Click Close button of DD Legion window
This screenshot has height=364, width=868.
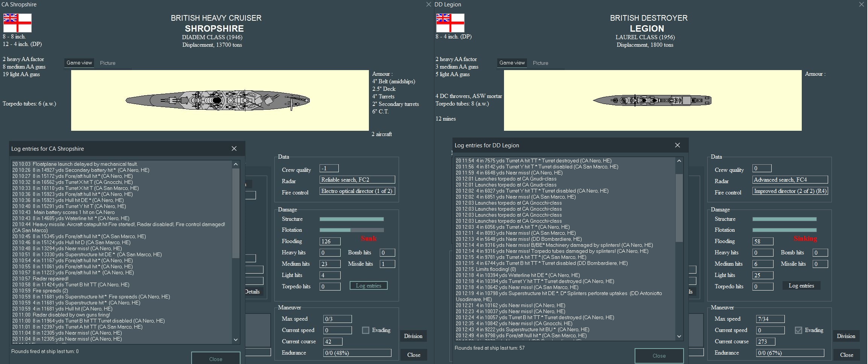click(847, 355)
